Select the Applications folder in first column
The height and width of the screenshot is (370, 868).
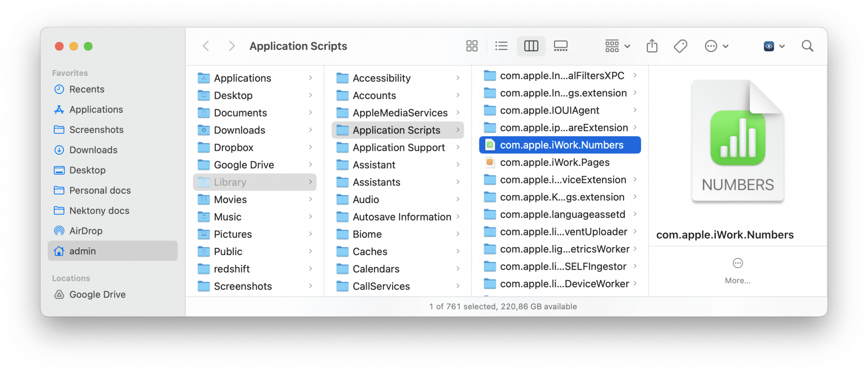pos(255,78)
